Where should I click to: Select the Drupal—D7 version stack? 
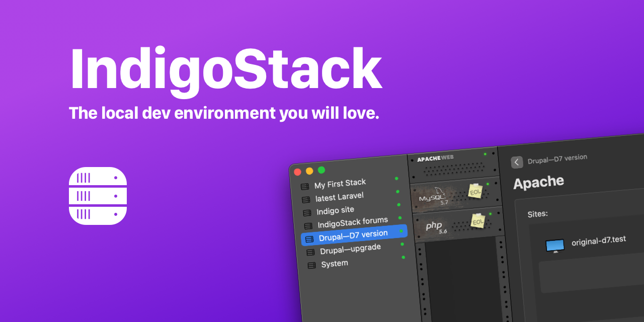point(354,235)
